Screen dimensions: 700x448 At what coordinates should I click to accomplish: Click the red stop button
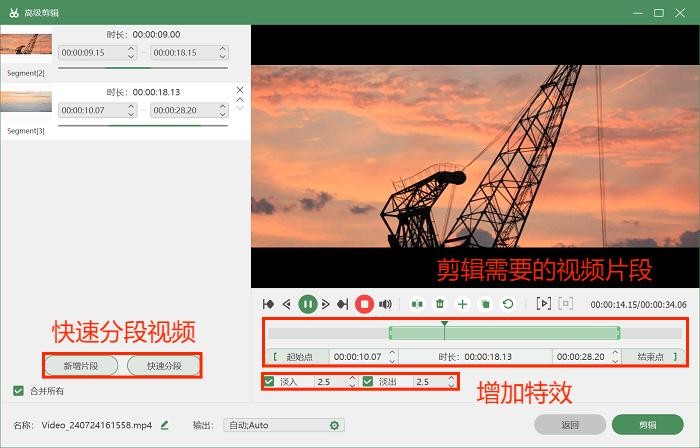pos(364,303)
